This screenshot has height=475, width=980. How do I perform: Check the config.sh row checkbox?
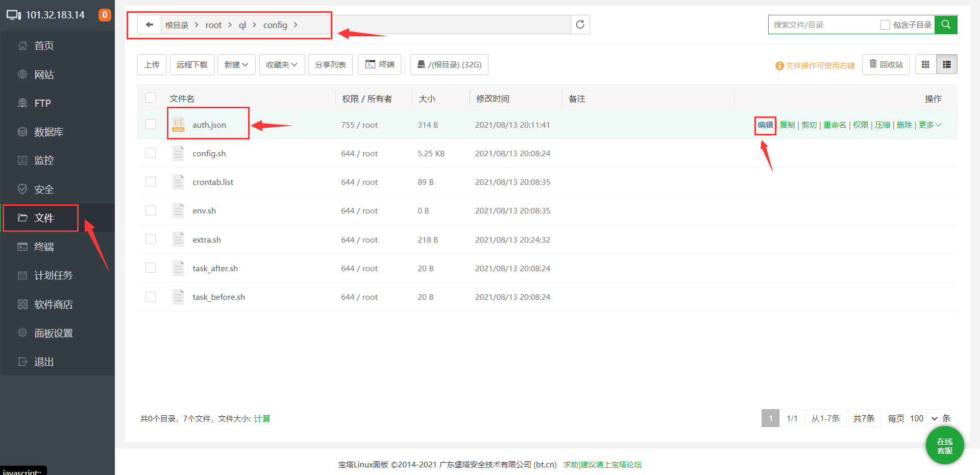click(151, 153)
